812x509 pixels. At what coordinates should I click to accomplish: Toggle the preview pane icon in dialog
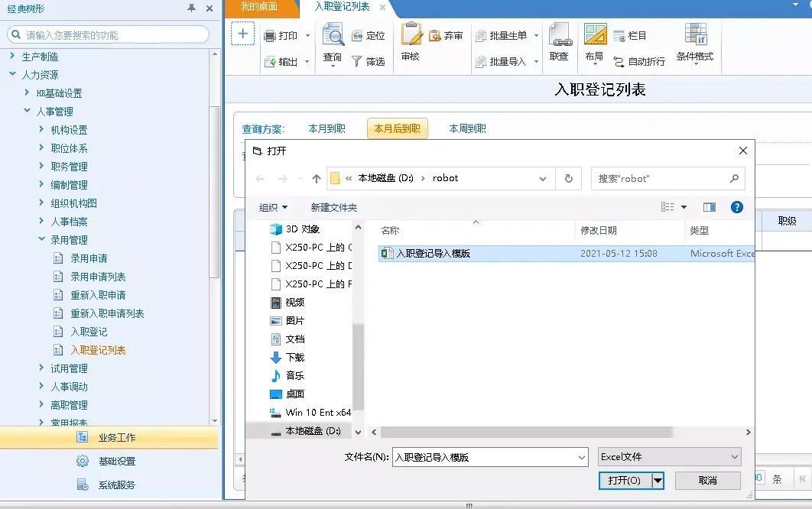point(709,207)
